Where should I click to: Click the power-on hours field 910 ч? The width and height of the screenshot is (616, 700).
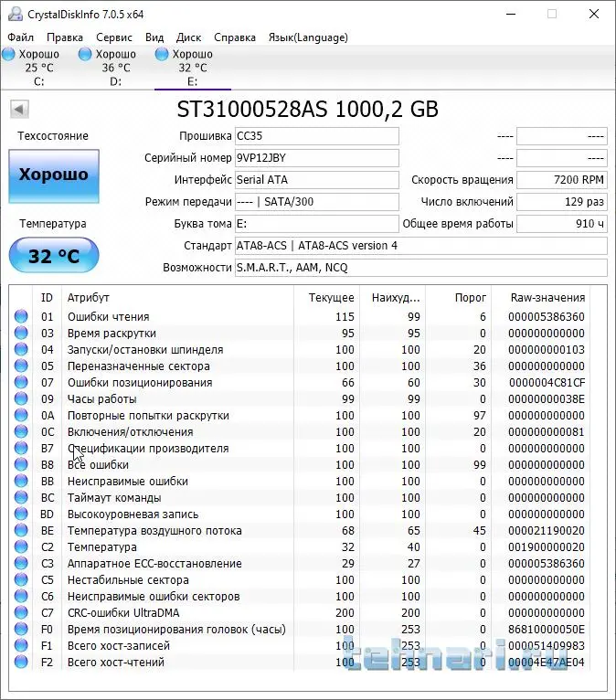tap(562, 224)
